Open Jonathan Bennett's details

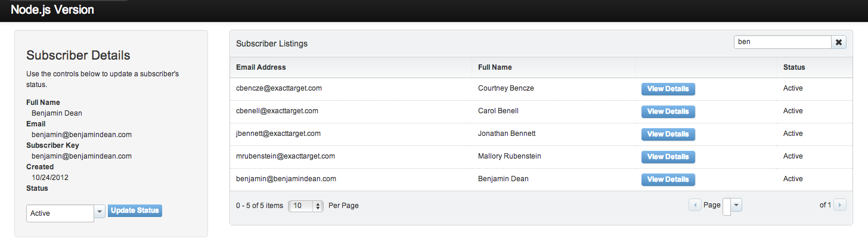click(x=668, y=134)
